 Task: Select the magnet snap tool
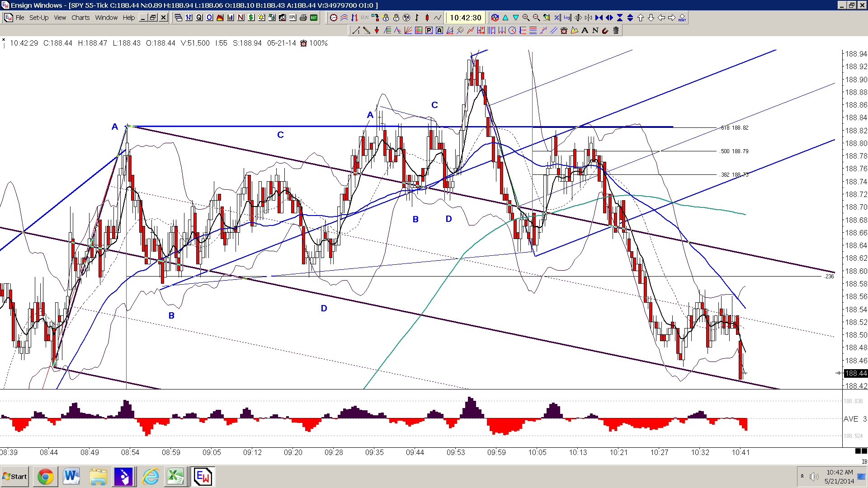point(606,30)
